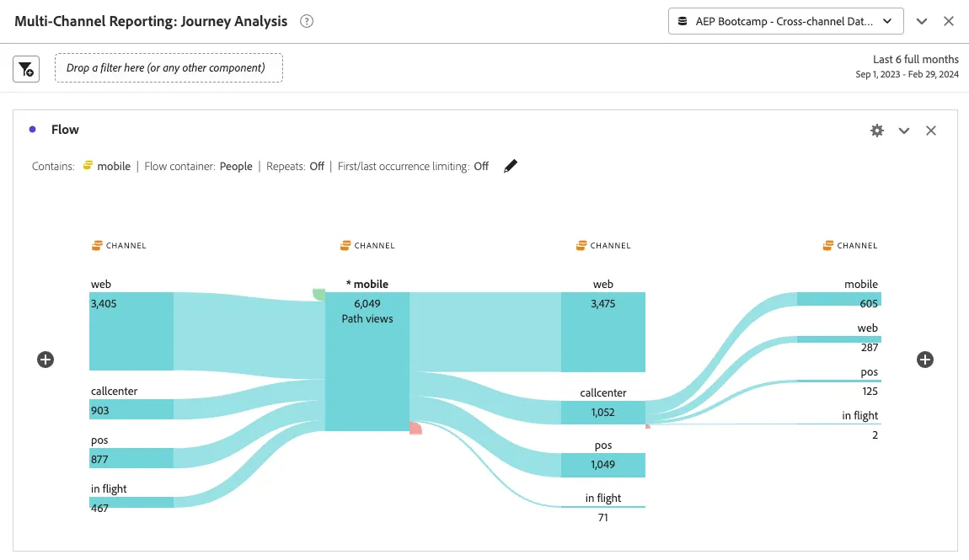This screenshot has height=560, width=969.
Task: Add a column with the left plus icon
Action: [46, 360]
